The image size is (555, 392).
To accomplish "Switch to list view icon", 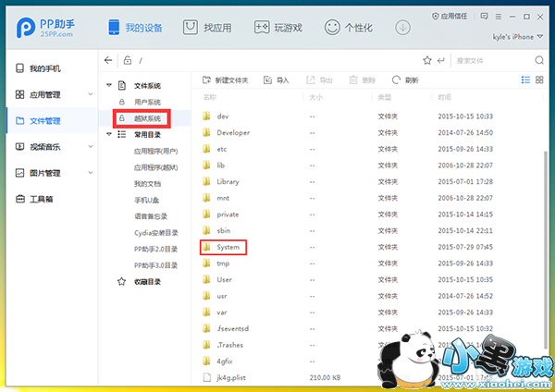I will click(x=525, y=80).
